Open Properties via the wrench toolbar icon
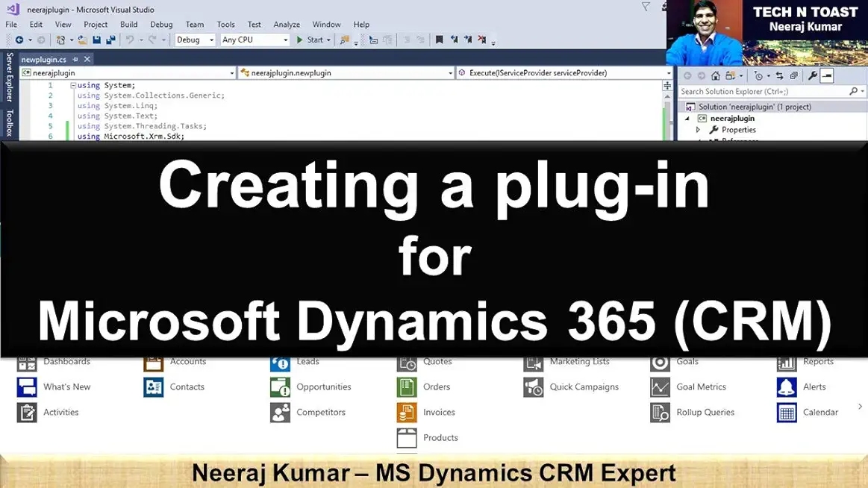This screenshot has width=868, height=488. [x=813, y=76]
